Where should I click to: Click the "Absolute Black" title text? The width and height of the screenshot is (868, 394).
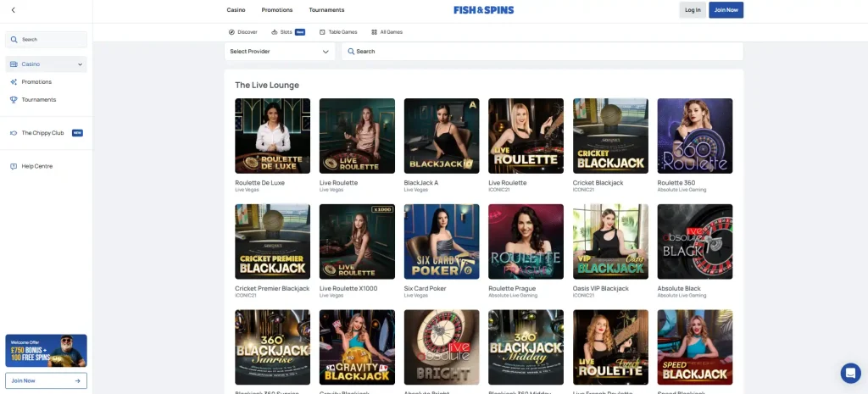pyautogui.click(x=679, y=288)
